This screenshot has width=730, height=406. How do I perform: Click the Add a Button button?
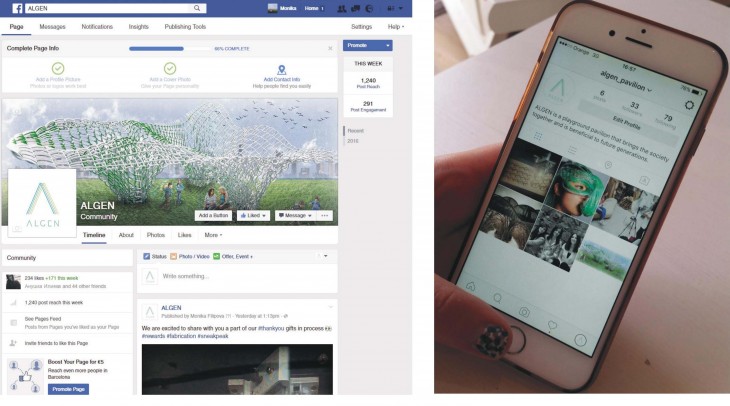[213, 216]
